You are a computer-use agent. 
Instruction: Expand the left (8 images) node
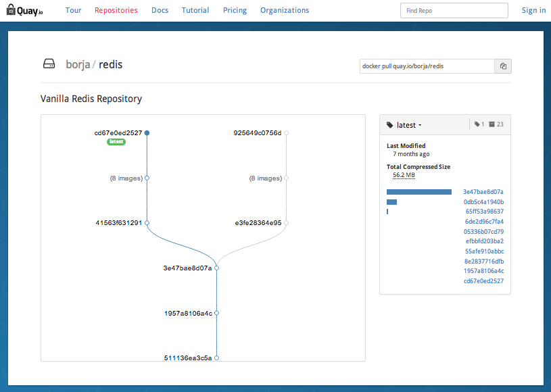pyautogui.click(x=147, y=178)
